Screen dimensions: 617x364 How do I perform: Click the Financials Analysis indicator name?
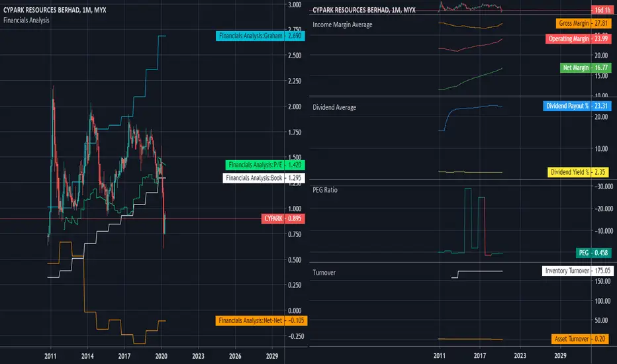click(x=26, y=20)
